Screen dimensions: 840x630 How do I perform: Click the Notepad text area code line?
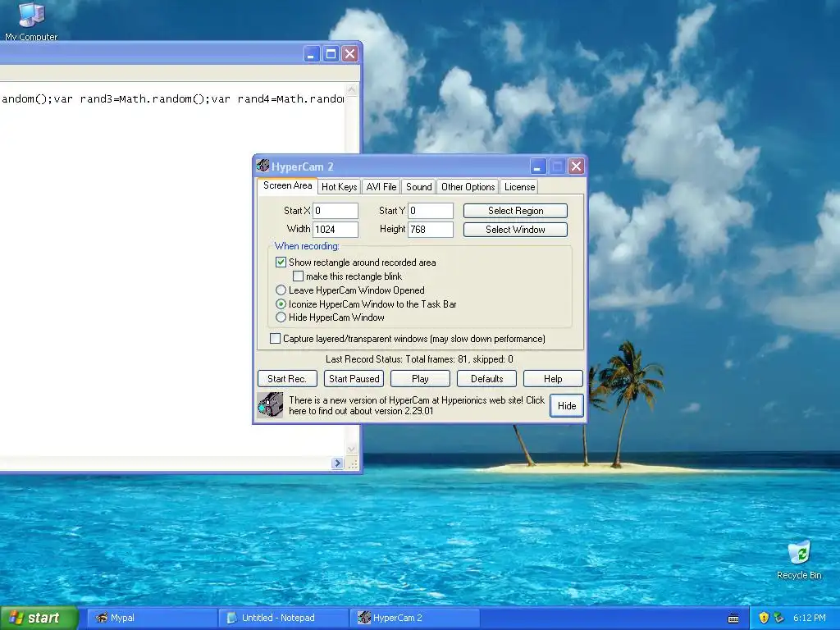pos(172,98)
